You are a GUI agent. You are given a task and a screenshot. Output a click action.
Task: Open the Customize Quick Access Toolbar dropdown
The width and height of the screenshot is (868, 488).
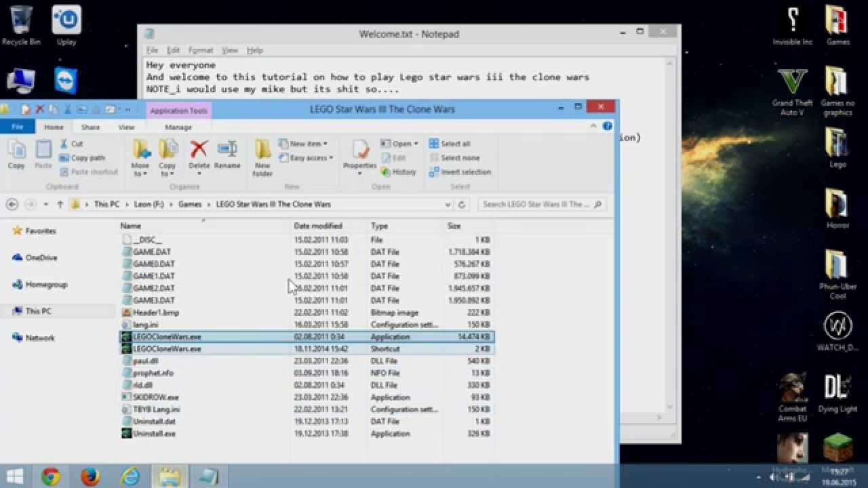point(127,109)
